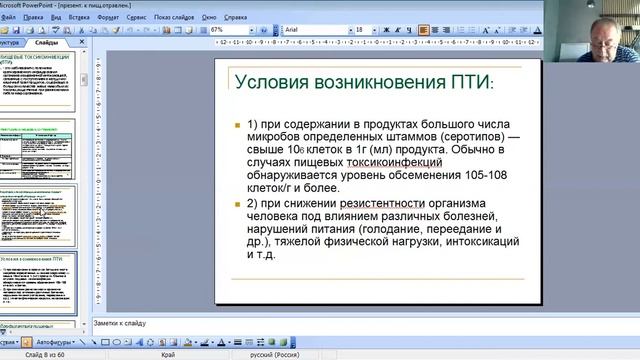Viewport: 640px width, 360px height.
Task: Click the Arrow Style icon
Action: (x=260, y=342)
